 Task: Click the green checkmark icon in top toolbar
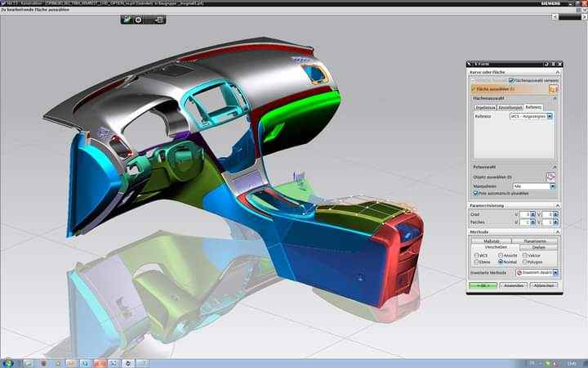pos(128,20)
